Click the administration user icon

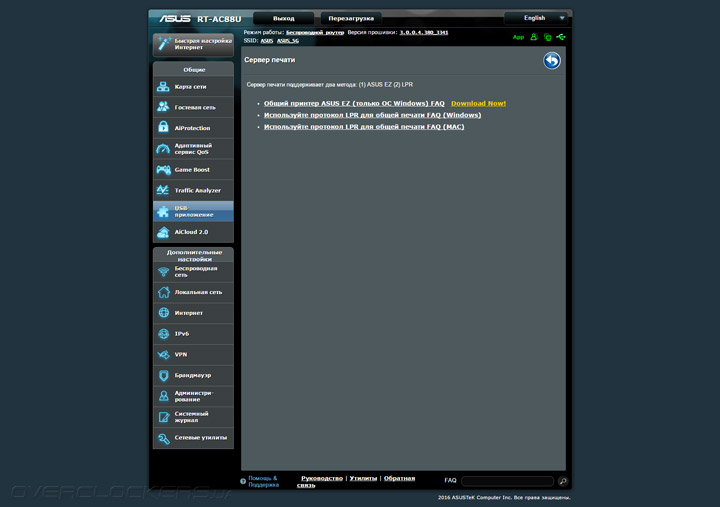click(x=163, y=396)
